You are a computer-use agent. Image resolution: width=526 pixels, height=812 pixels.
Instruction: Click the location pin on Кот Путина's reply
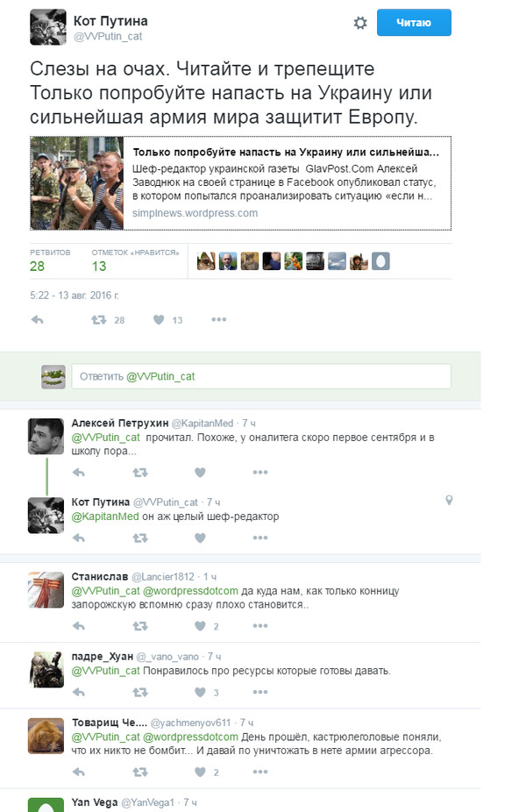click(449, 500)
